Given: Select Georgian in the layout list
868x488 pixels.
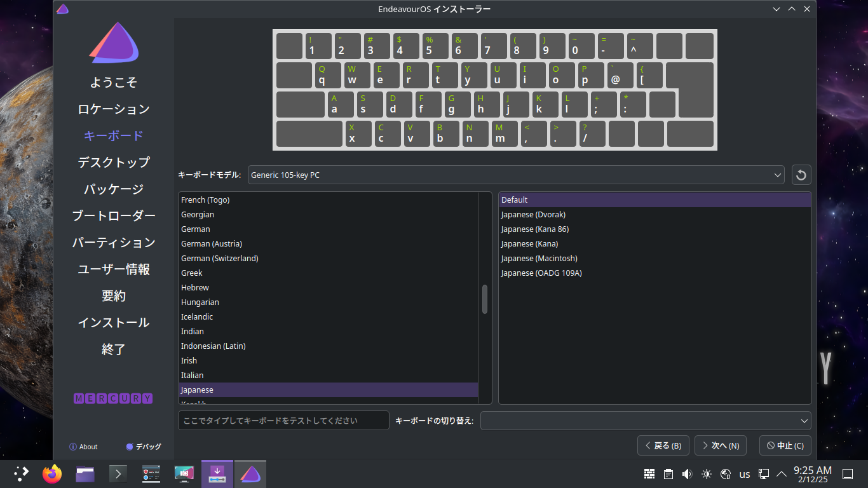Looking at the screenshot, I should point(328,214).
